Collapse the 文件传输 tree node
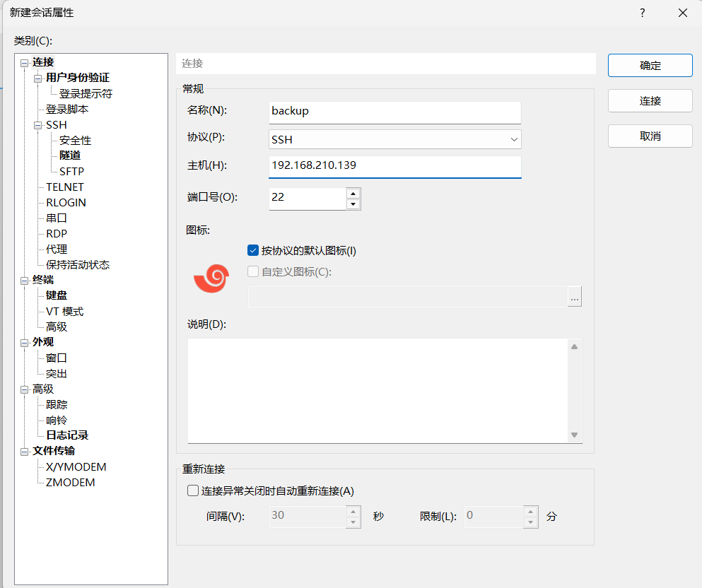 25,452
